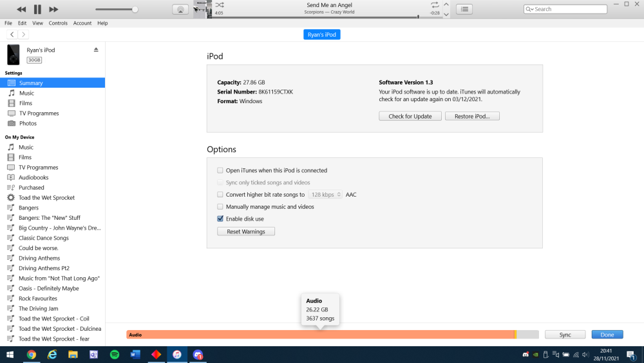Click Restore iPod... button
This screenshot has height=363, width=644.
pos(472,116)
